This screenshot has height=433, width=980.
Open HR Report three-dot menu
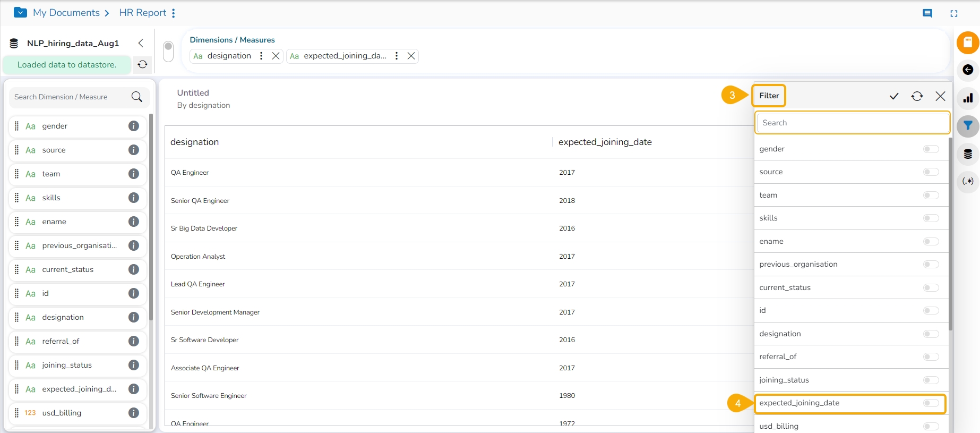point(174,13)
